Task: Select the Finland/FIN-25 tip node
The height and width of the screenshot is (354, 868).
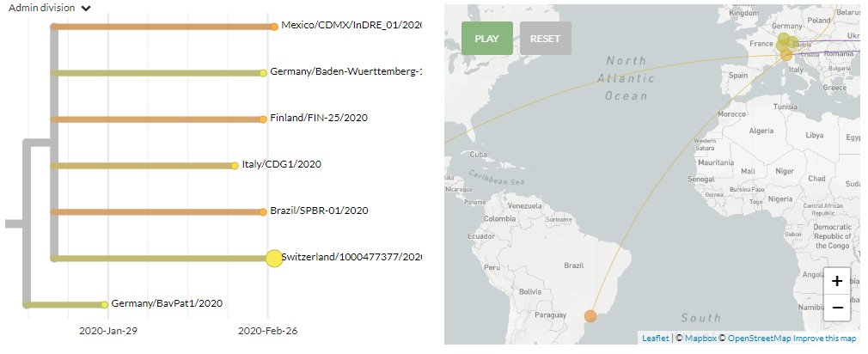Action: 263,119
